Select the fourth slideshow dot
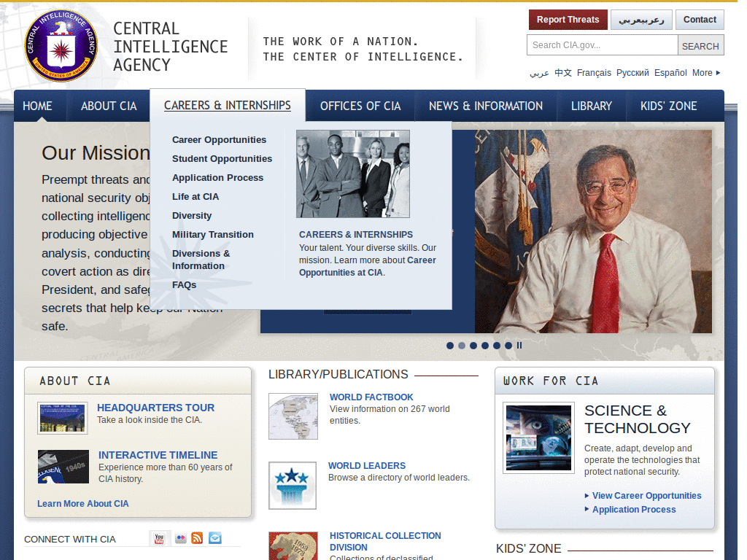The image size is (747, 560). (x=485, y=346)
